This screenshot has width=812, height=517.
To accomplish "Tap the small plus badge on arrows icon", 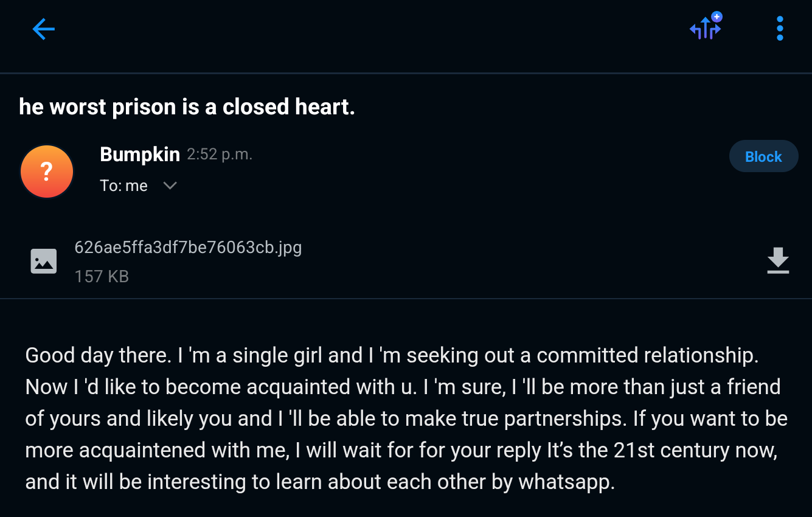I will pos(717,16).
